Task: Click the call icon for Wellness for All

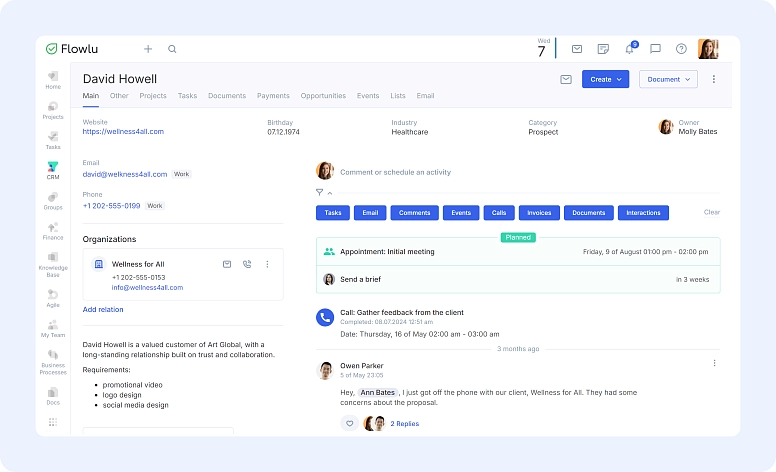Action: point(247,264)
